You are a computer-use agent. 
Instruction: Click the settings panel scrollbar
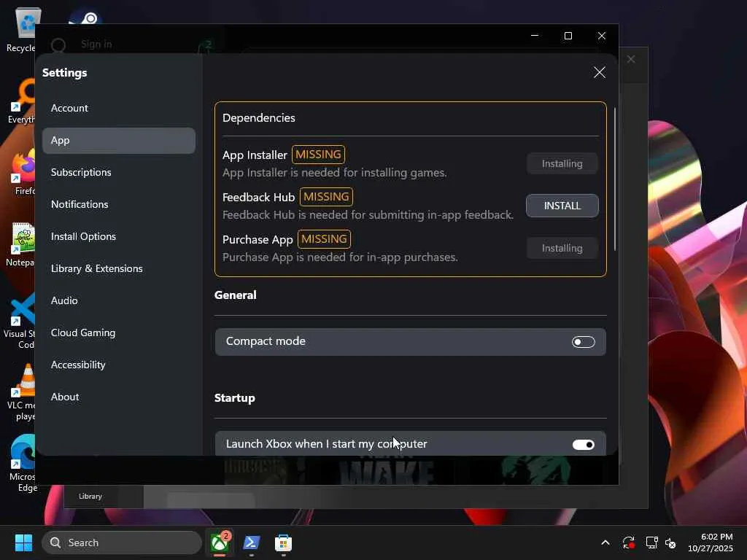(x=615, y=179)
